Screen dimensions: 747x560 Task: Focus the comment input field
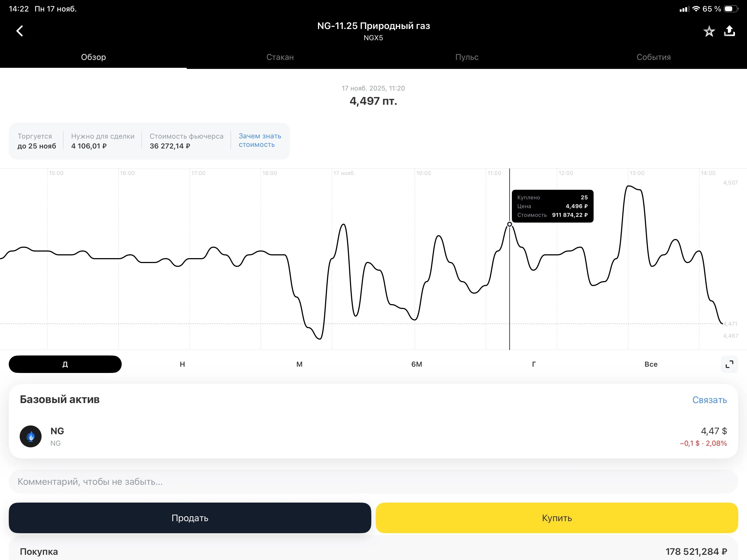(x=373, y=482)
